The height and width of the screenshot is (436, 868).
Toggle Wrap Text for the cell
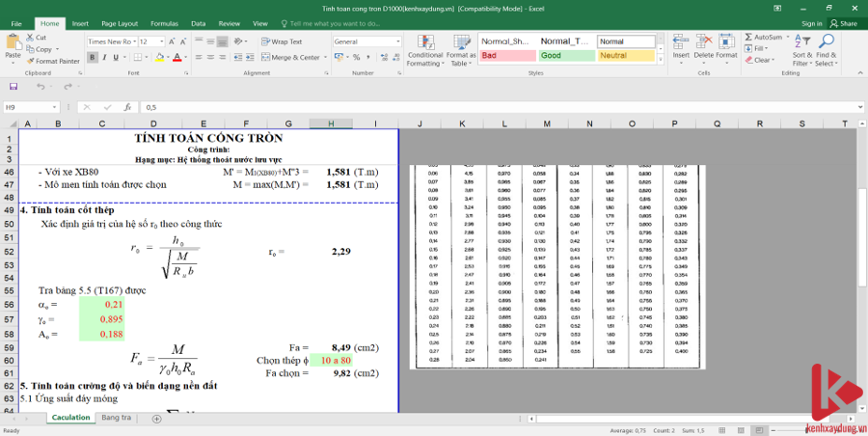click(x=282, y=41)
